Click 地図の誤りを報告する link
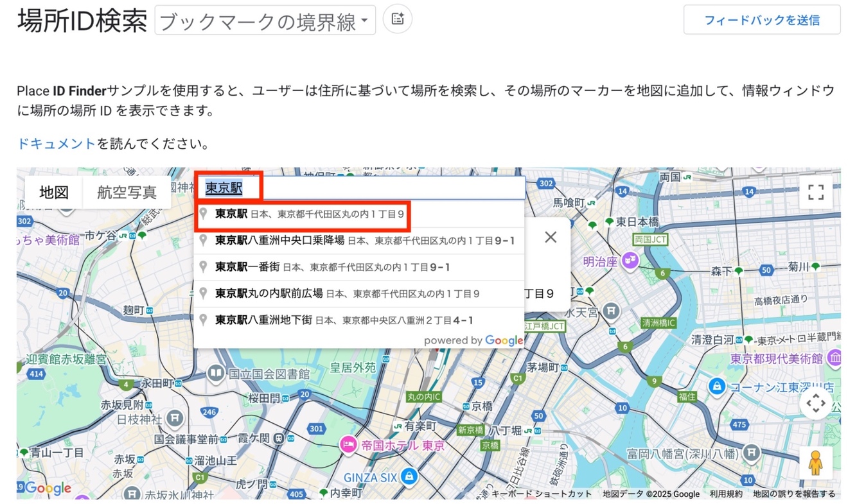The width and height of the screenshot is (848, 504). pos(794,494)
